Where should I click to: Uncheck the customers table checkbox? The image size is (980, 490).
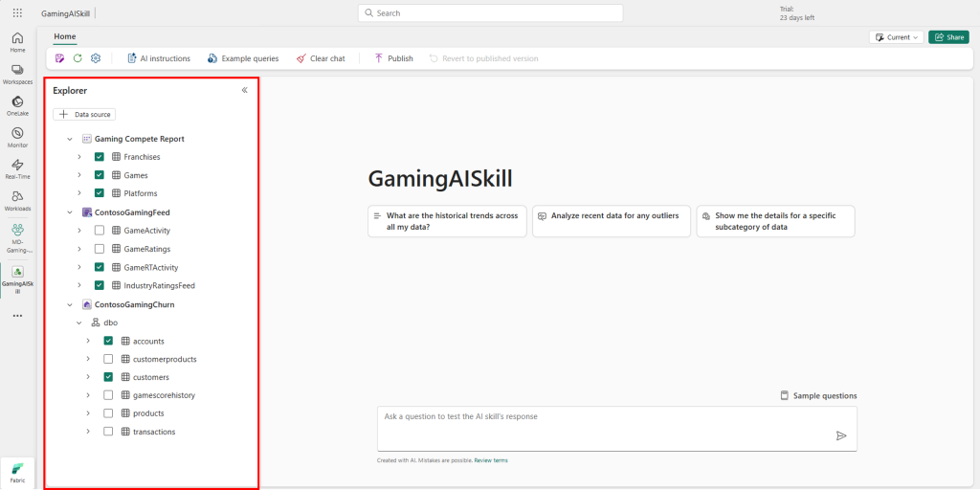point(108,377)
